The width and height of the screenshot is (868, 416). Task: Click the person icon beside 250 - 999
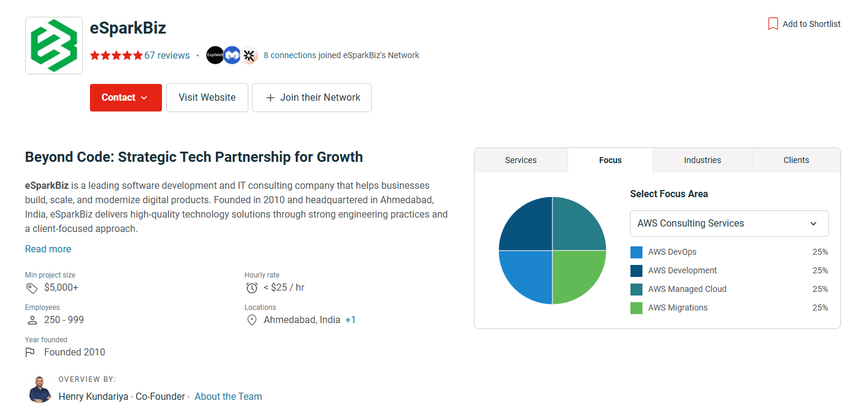pyautogui.click(x=32, y=320)
